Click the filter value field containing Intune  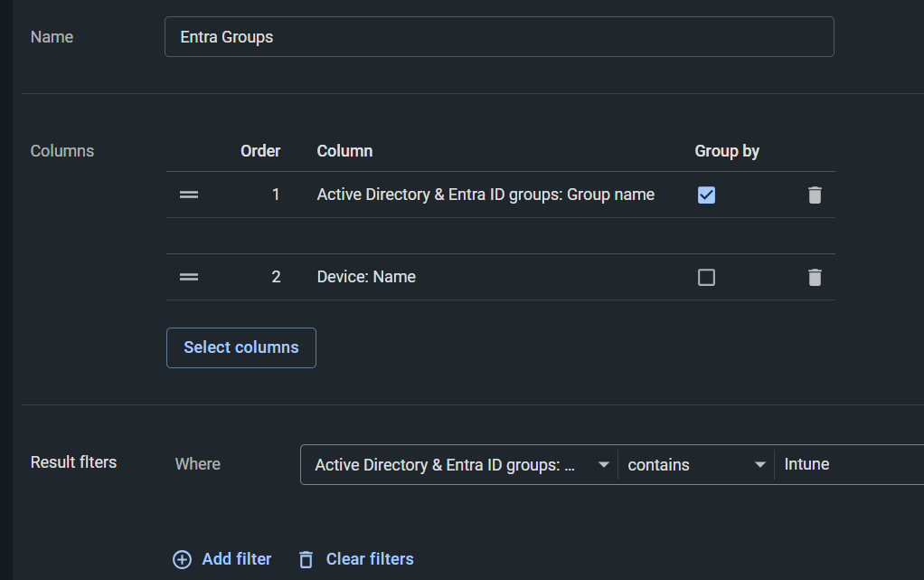click(849, 465)
